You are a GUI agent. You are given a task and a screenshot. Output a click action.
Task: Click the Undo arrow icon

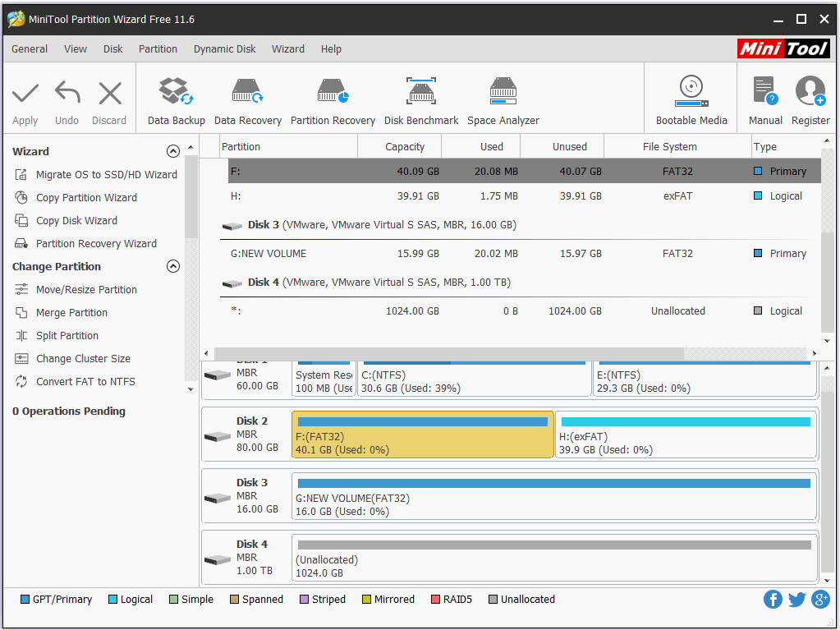(x=67, y=92)
